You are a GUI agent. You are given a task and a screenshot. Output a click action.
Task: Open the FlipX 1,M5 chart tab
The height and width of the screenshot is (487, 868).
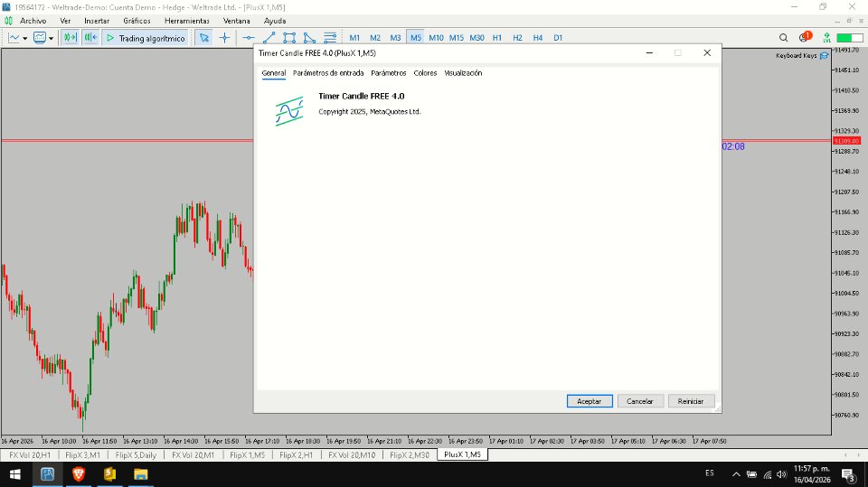coord(247,454)
